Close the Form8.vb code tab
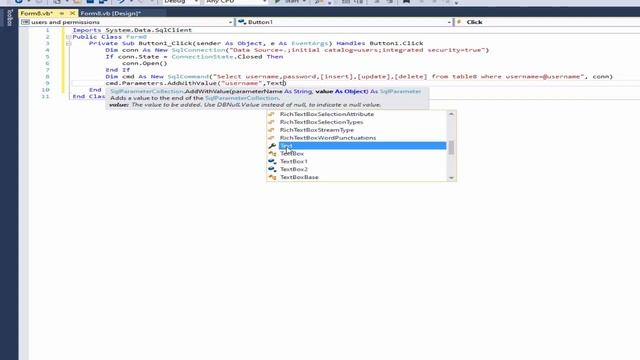The image size is (640, 360). click(x=72, y=13)
